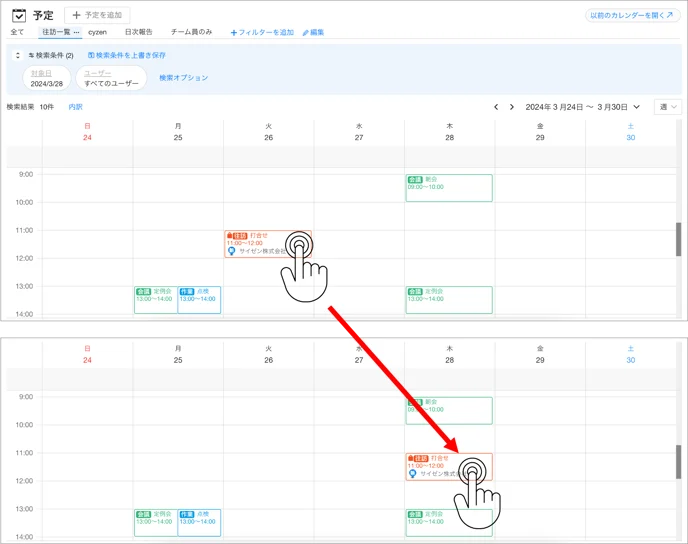688x544 pixels.
Task: Go to the next week with the right chevron
Action: pyautogui.click(x=512, y=107)
